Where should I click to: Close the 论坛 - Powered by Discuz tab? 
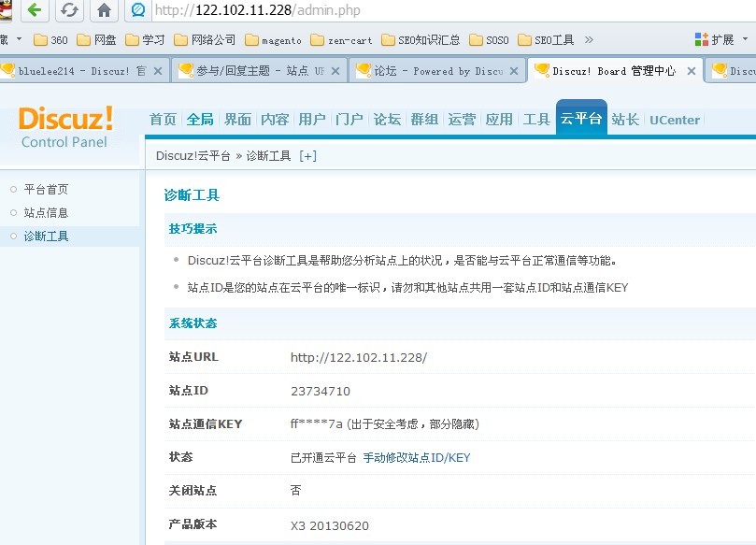click(514, 71)
